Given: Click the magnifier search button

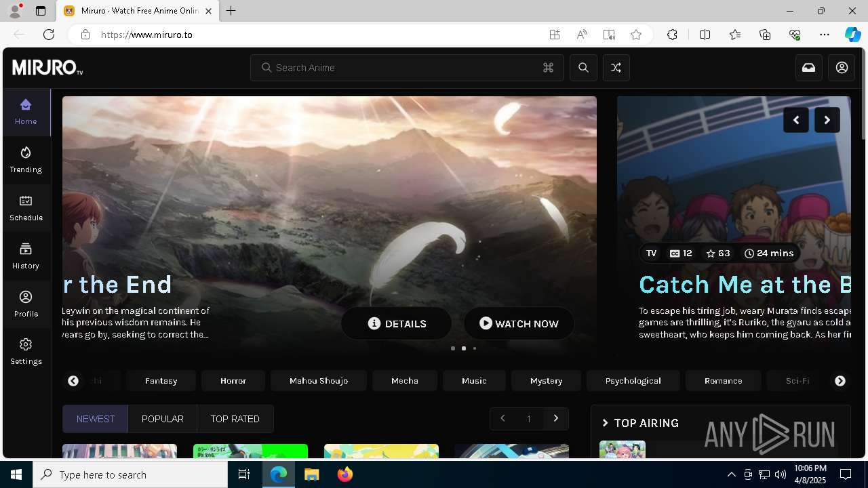Looking at the screenshot, I should click(x=583, y=68).
